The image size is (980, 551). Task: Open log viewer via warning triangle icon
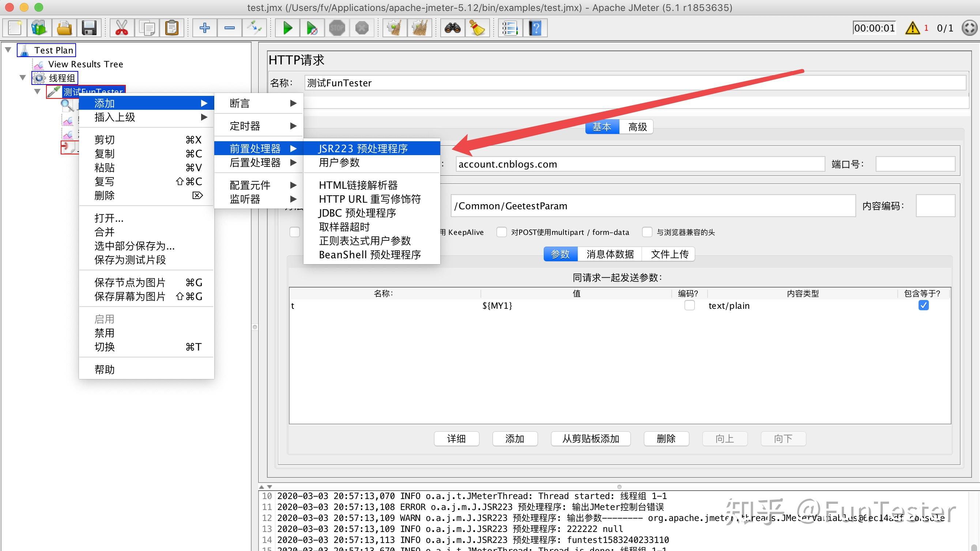912,27
